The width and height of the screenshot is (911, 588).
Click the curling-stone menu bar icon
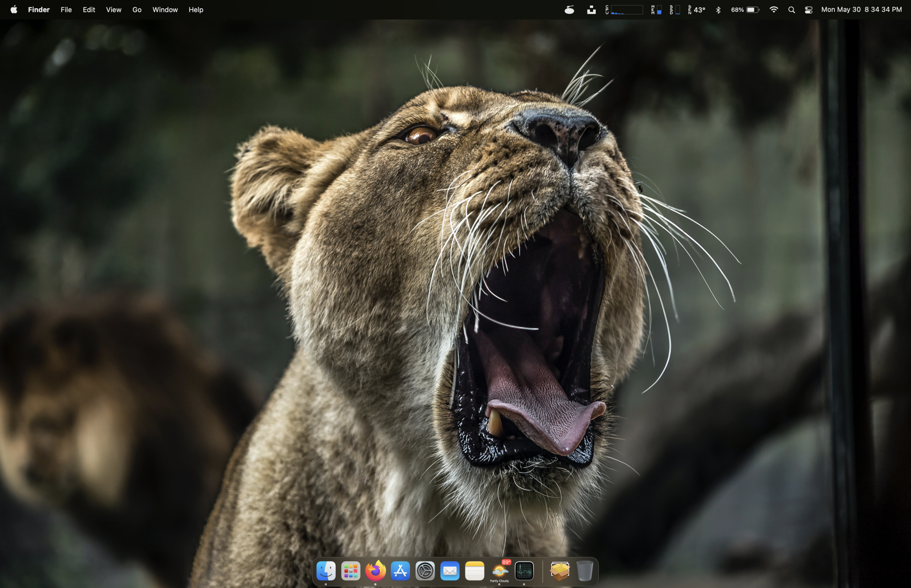click(569, 10)
